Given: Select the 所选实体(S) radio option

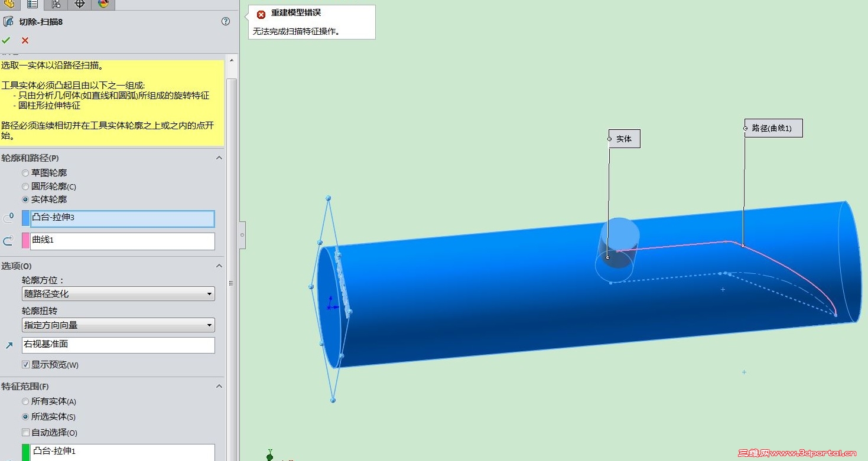Looking at the screenshot, I should (x=25, y=417).
